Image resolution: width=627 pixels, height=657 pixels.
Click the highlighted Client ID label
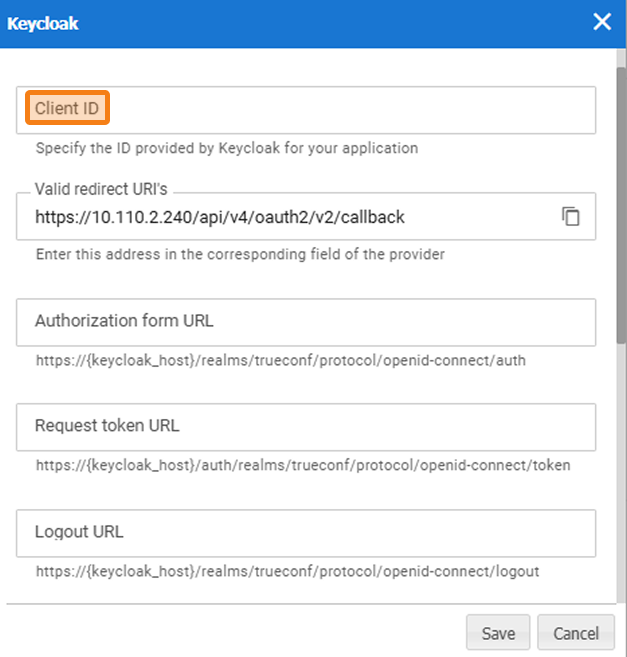[x=67, y=108]
